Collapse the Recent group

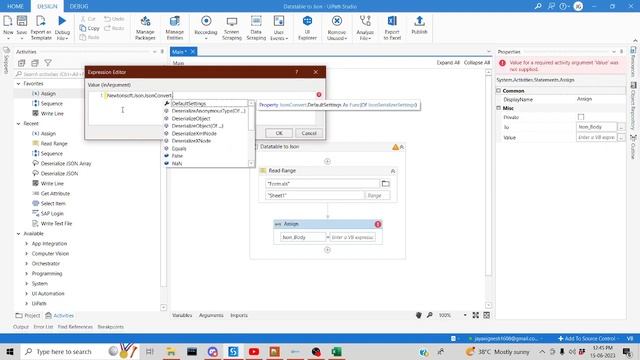pos(18,124)
